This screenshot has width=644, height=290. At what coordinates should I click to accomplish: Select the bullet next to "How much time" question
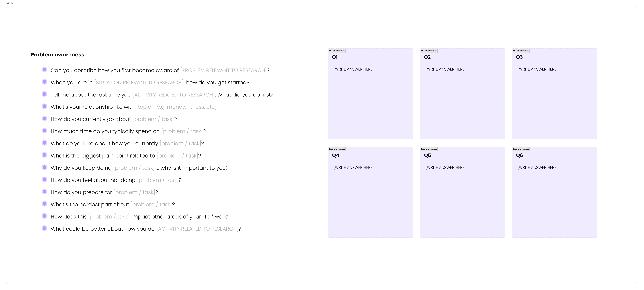click(x=45, y=131)
